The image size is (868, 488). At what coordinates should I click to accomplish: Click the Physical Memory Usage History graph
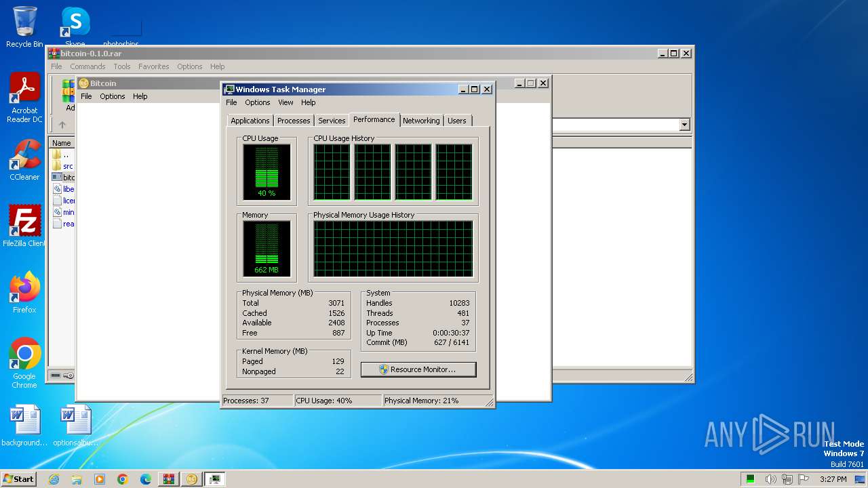(x=393, y=249)
